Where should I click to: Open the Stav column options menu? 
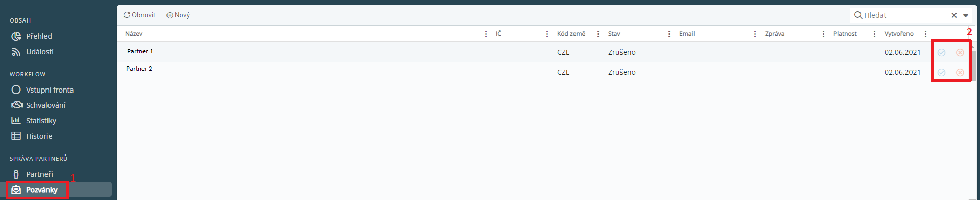pyautogui.click(x=669, y=34)
